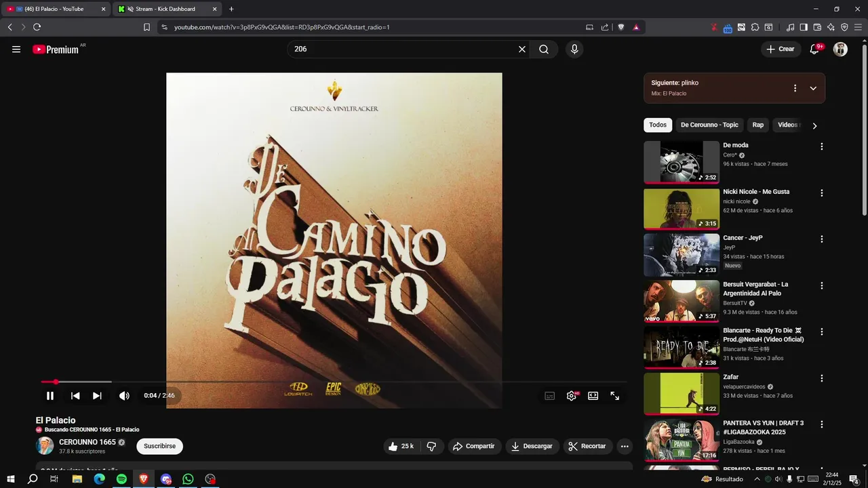This screenshot has height=488, width=868.
Task: Open PANTERA VS YUN video title
Action: coord(764,428)
